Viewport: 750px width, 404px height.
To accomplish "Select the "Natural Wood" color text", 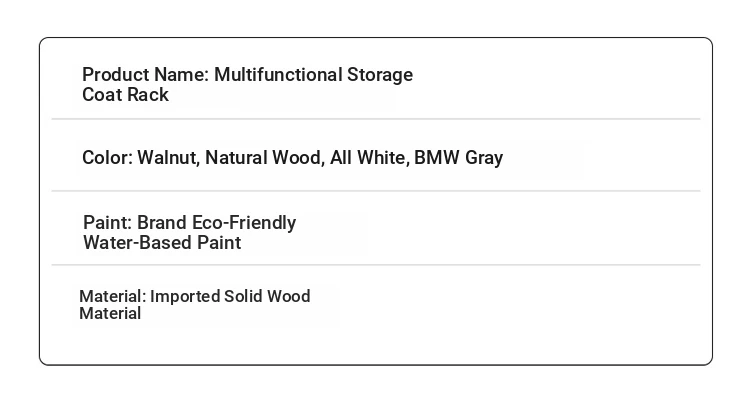I will click(265, 158).
